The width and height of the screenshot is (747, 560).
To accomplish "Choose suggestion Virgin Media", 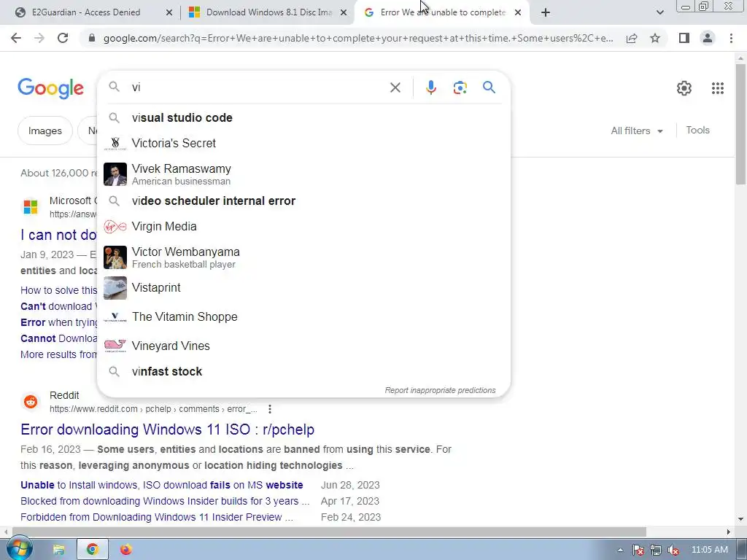I will 303,226.
